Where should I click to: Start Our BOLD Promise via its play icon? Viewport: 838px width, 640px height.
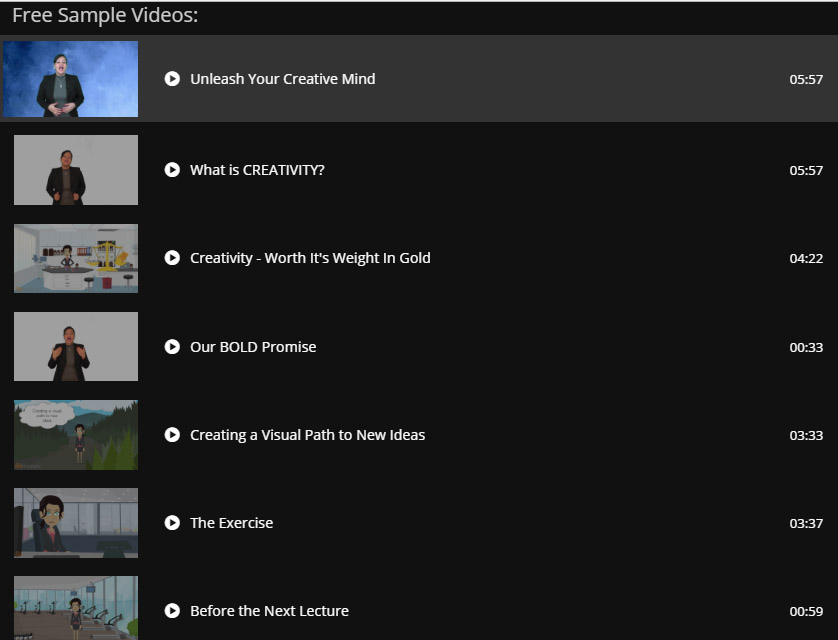tap(172, 347)
